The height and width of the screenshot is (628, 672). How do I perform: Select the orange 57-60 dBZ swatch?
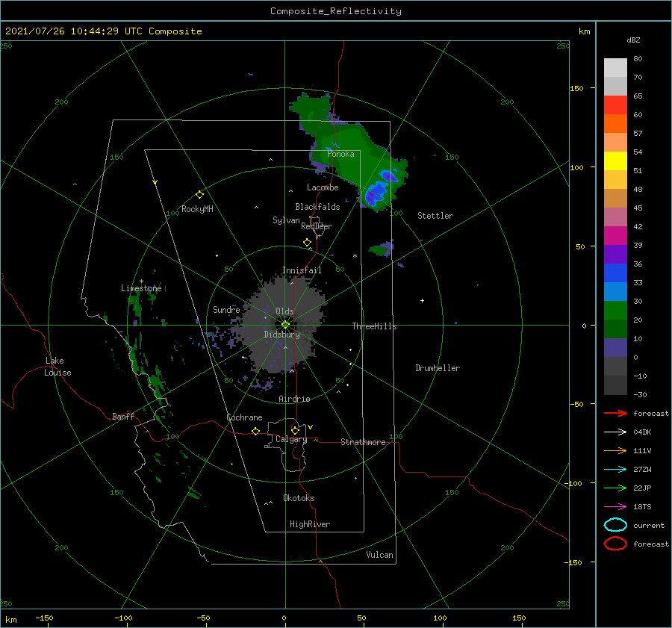point(615,124)
